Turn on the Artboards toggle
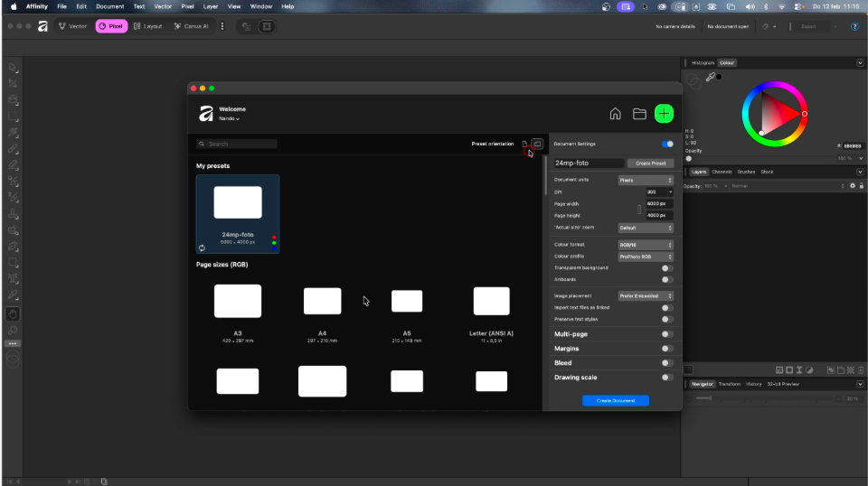This screenshot has height=486, width=868. (667, 279)
